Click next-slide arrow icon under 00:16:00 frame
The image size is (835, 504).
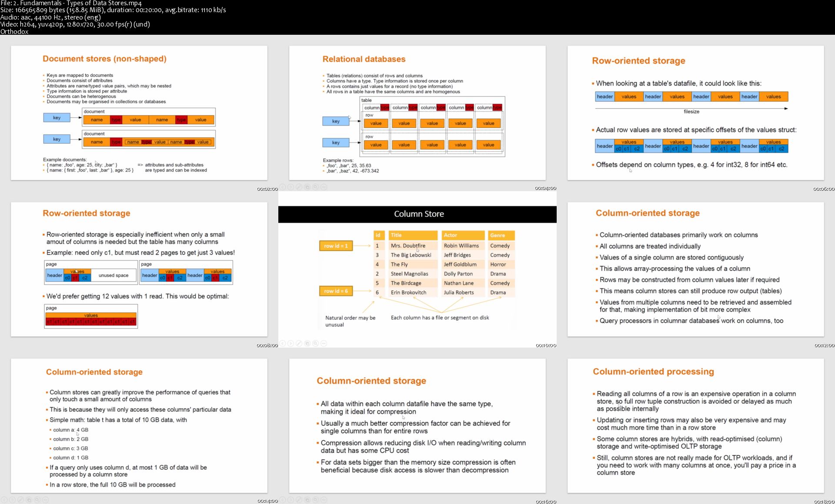tap(291, 500)
